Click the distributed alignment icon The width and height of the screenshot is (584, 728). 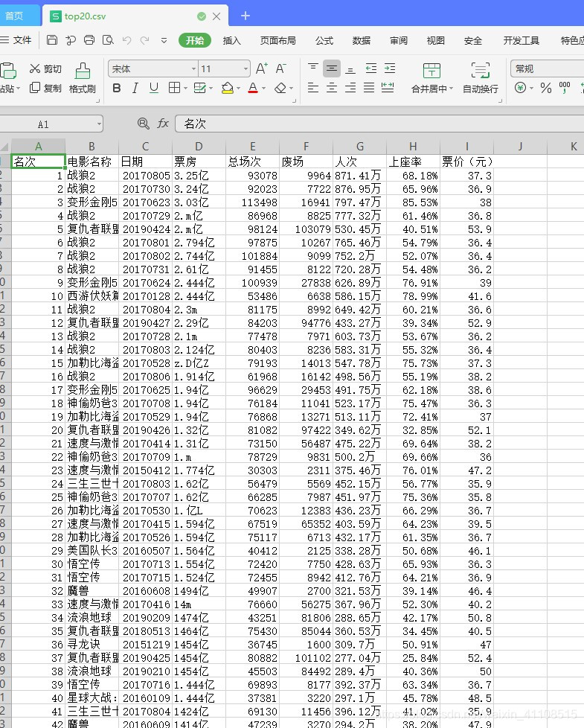coord(388,88)
